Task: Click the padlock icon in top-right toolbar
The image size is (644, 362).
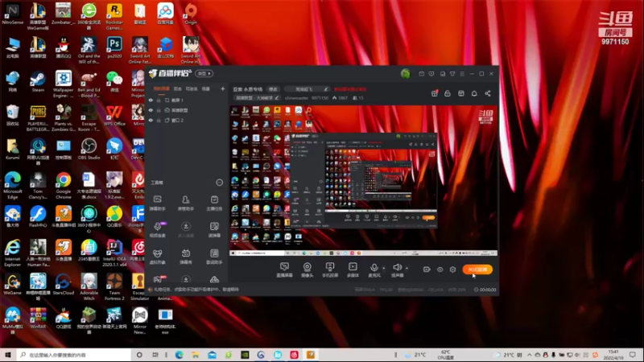Action: (x=448, y=93)
